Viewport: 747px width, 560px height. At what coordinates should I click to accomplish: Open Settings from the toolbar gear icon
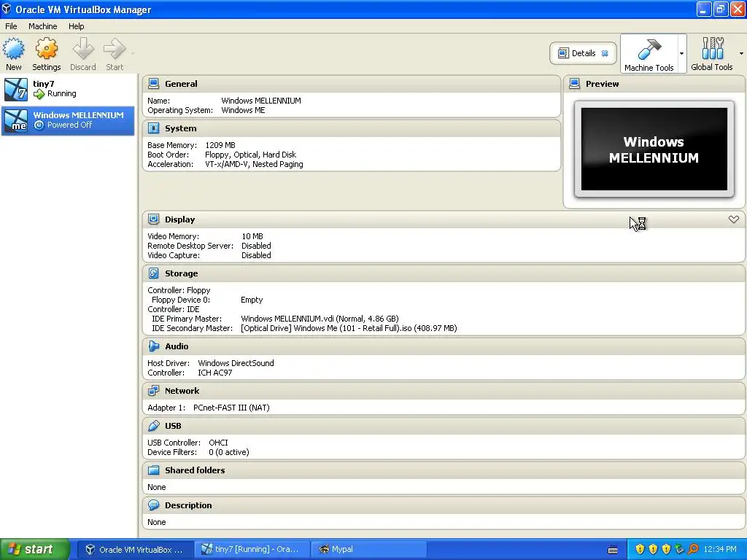click(x=46, y=49)
